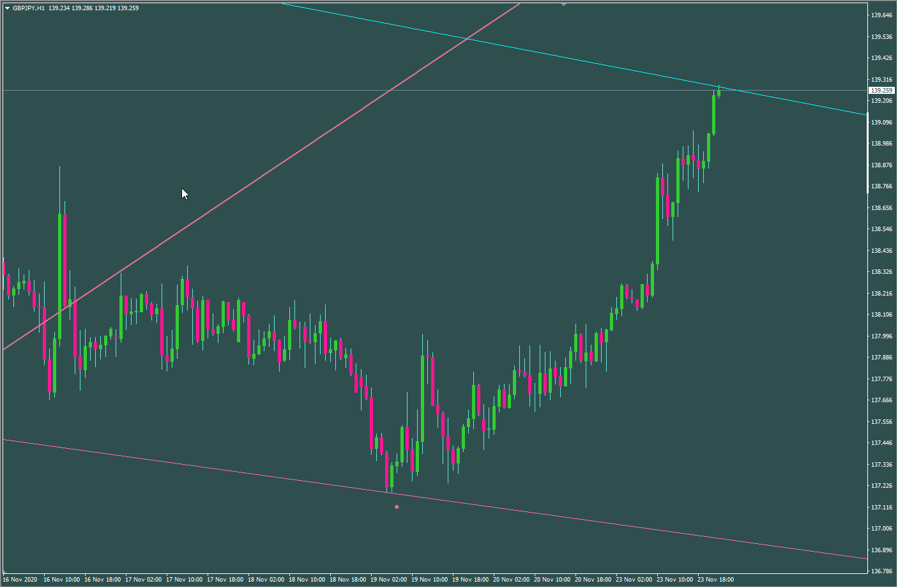Click the 137.116 price axis label
Screen dimensions: 898x588
point(881,508)
